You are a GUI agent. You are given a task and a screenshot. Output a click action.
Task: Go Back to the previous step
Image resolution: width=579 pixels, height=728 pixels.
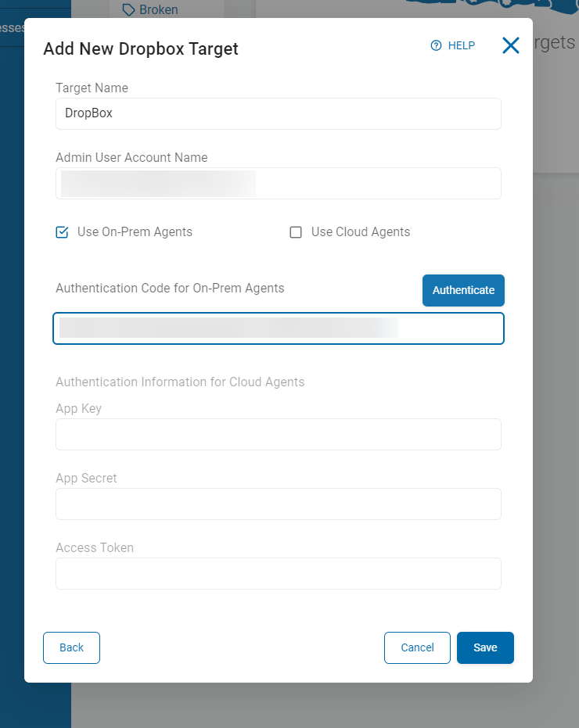point(71,647)
